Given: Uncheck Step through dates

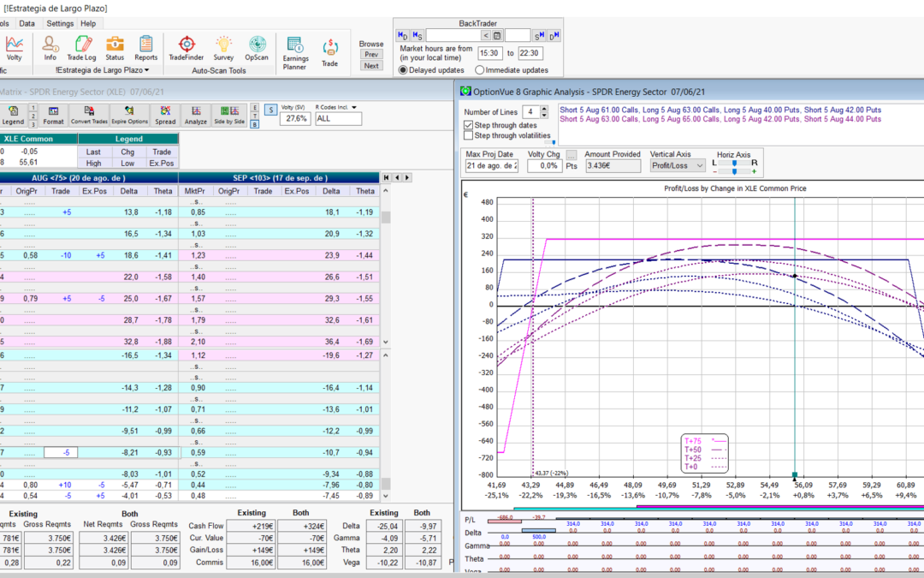Looking at the screenshot, I should coord(469,125).
